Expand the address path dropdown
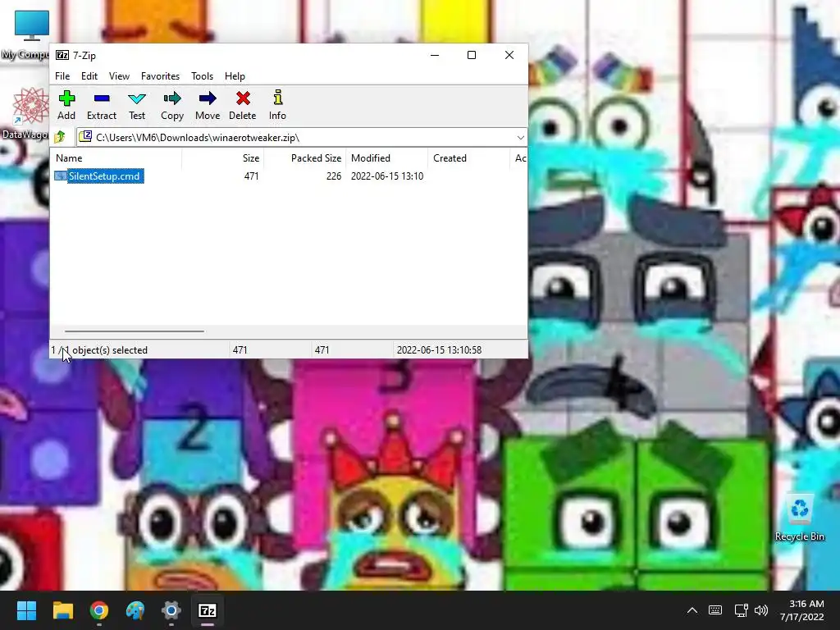The height and width of the screenshot is (630, 840). [x=520, y=138]
